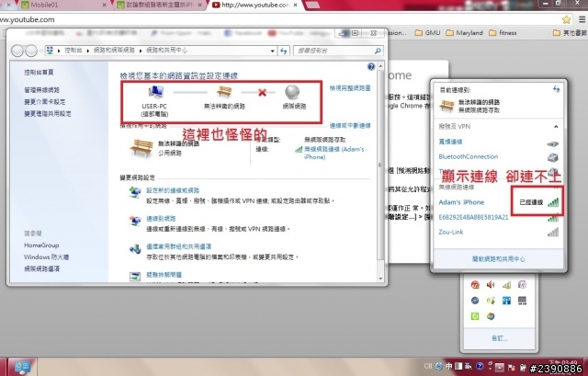Click refresh icon beside the control panel address bar
This screenshot has height=376, width=588.
pos(284,51)
